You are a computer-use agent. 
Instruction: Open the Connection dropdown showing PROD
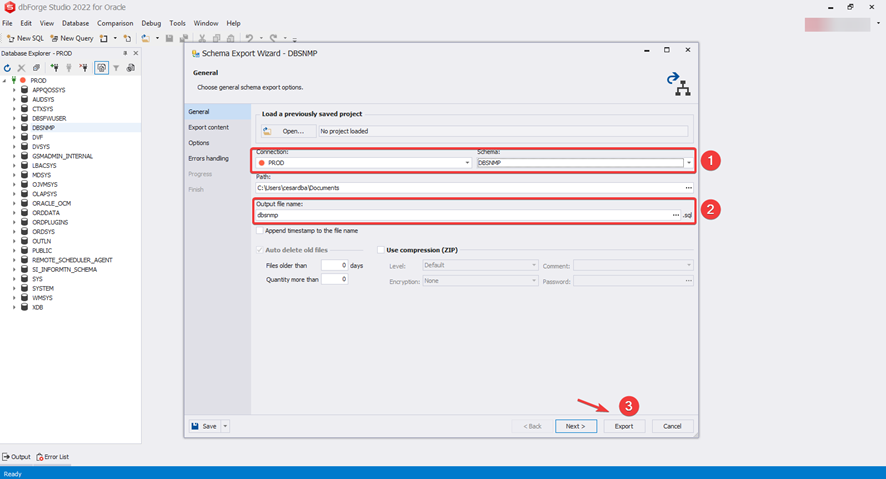pyautogui.click(x=466, y=162)
